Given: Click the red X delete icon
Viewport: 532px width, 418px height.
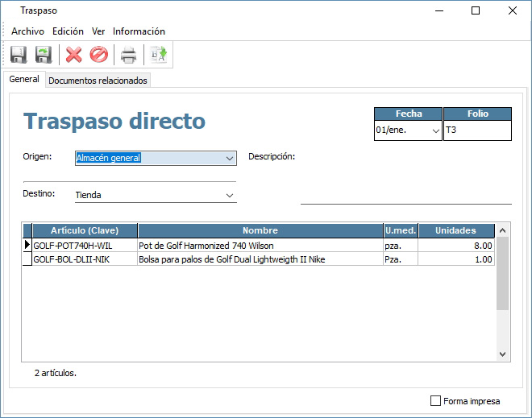Looking at the screenshot, I should click(74, 55).
